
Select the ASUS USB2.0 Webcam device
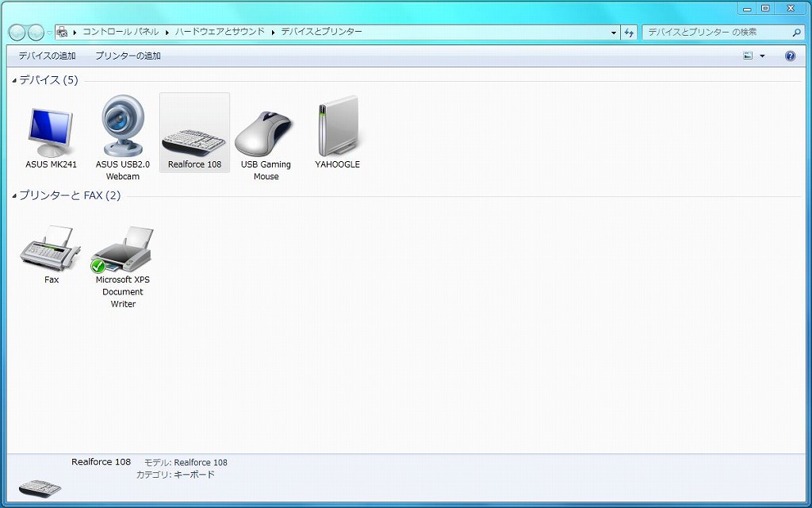(123, 137)
